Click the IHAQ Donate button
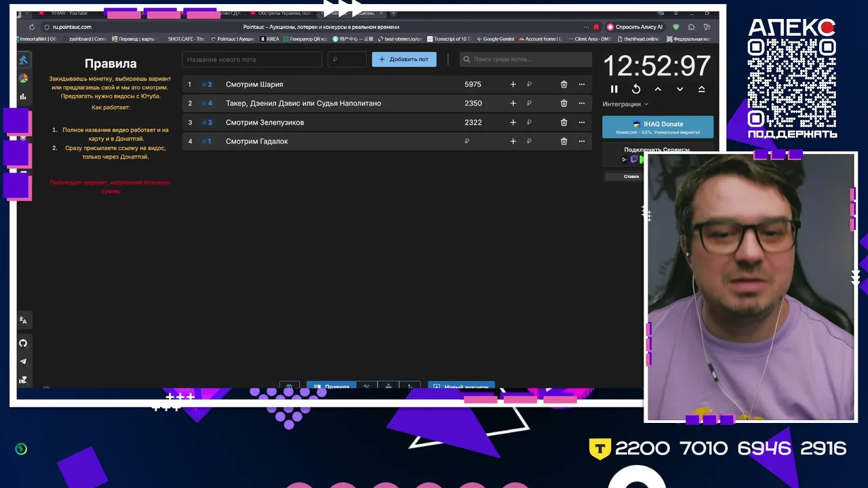This screenshot has height=488, width=868. [658, 127]
